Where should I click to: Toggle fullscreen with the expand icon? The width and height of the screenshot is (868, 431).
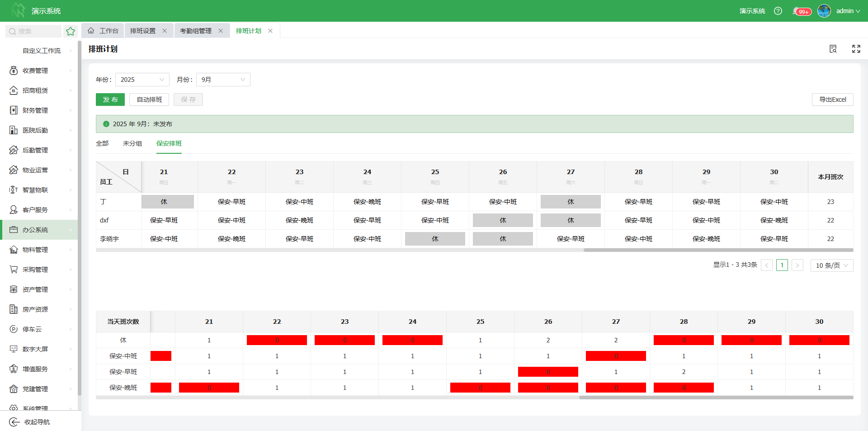[856, 49]
